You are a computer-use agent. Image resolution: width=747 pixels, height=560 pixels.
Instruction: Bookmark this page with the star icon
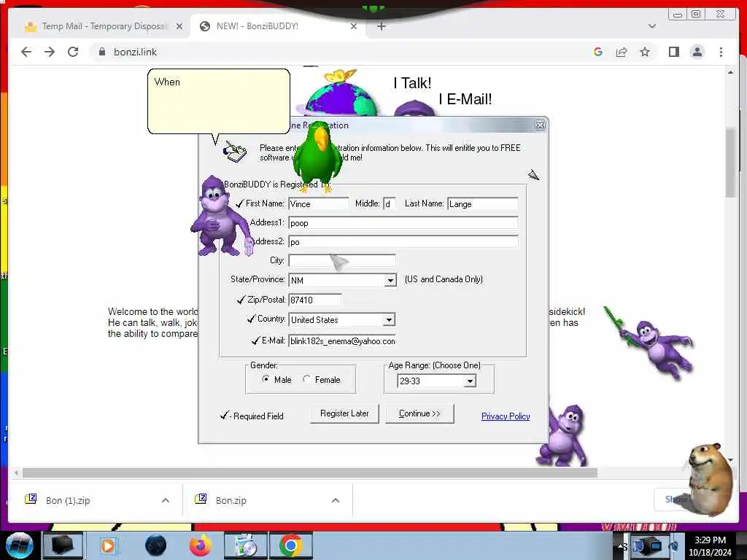(645, 52)
